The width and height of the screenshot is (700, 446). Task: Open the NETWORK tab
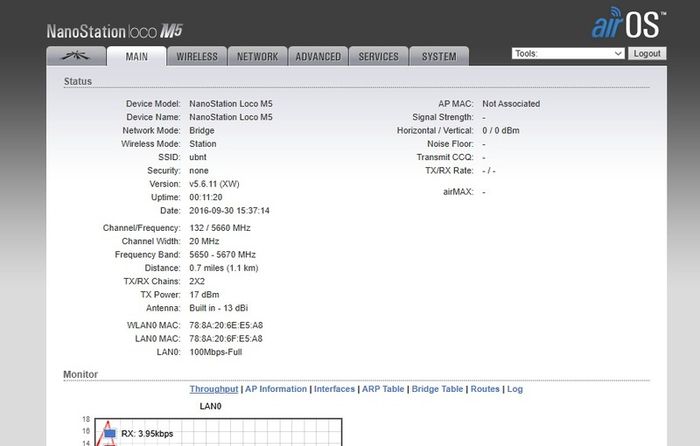coord(258,56)
